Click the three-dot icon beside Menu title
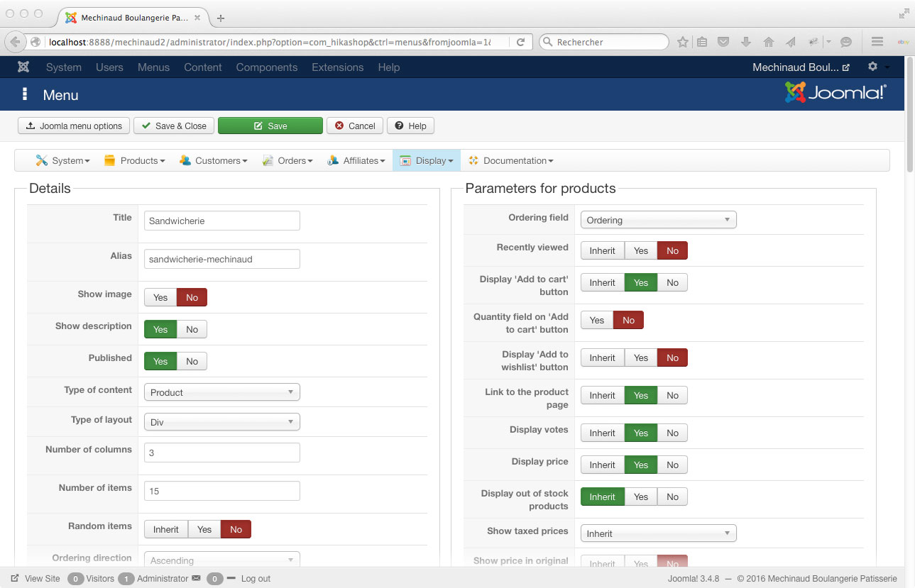 coord(25,94)
